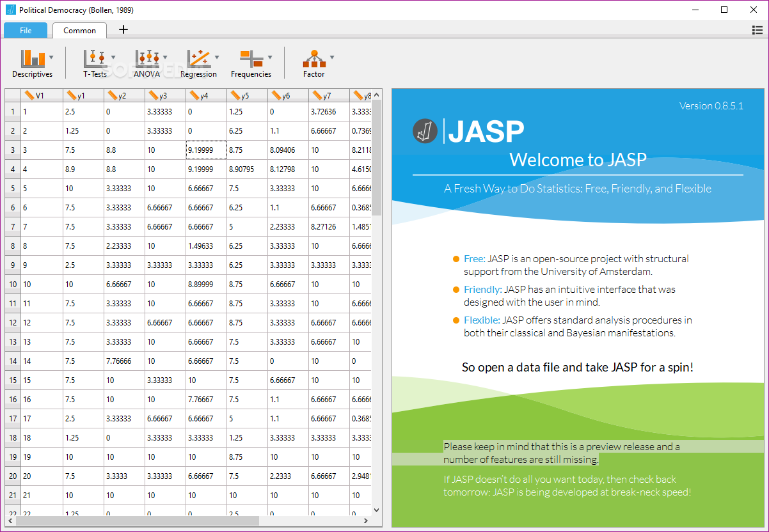Image resolution: width=769 pixels, height=532 pixels.
Task: Select row header 1 in data table
Action: 13,112
